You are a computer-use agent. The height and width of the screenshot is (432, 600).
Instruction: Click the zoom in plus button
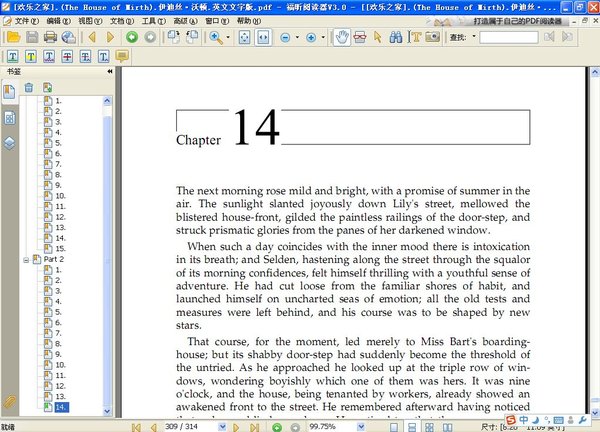pos(311,37)
